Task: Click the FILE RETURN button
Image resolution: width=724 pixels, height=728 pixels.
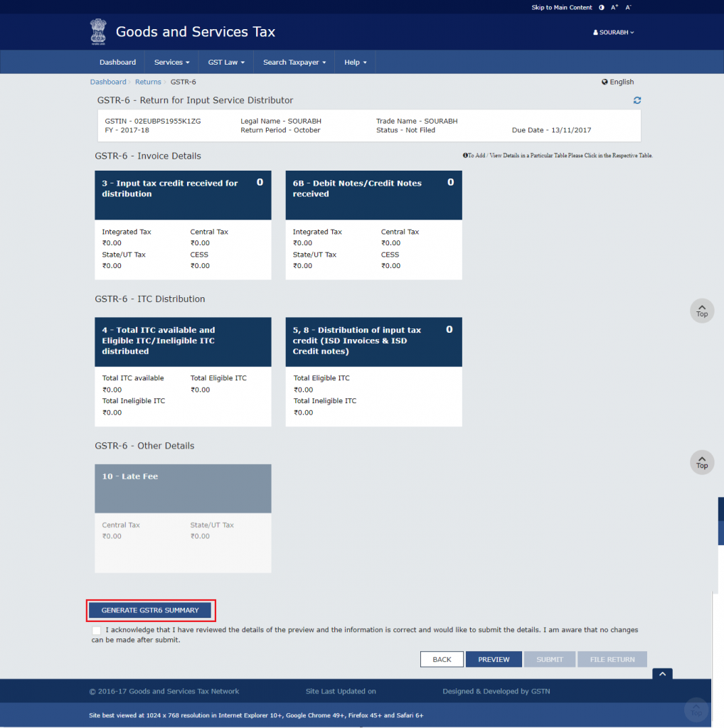Action: pos(612,659)
